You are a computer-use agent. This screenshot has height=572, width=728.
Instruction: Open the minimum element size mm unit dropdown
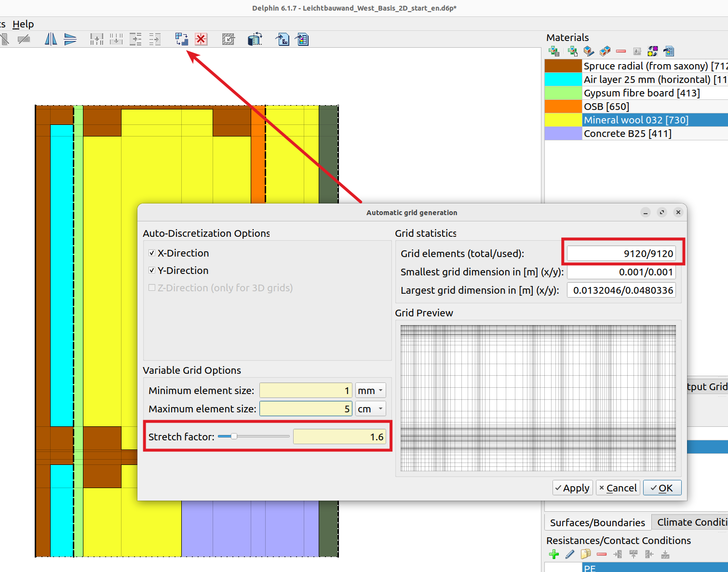click(371, 390)
